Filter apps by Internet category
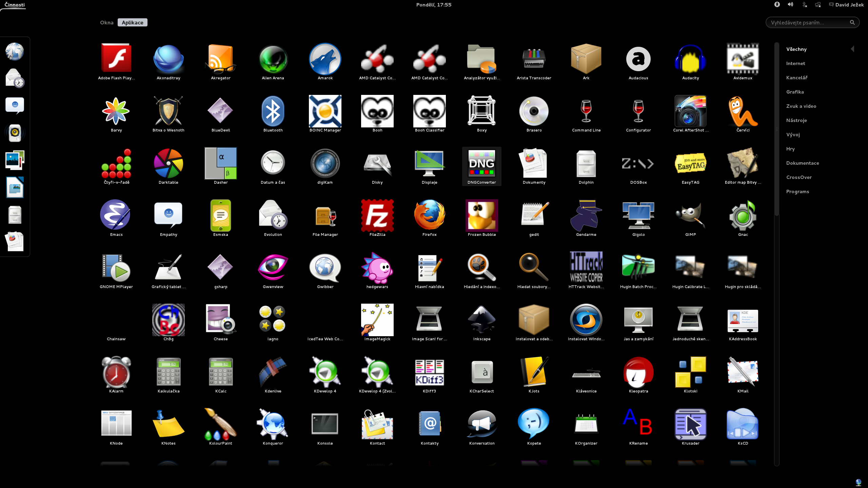Image resolution: width=868 pixels, height=488 pixels. click(795, 63)
